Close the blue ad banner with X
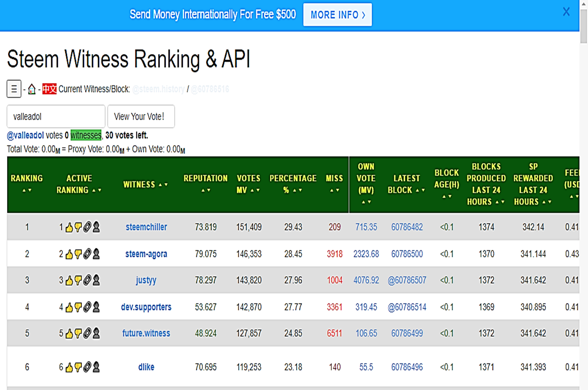Viewport: 588px width, 390px height. click(566, 12)
